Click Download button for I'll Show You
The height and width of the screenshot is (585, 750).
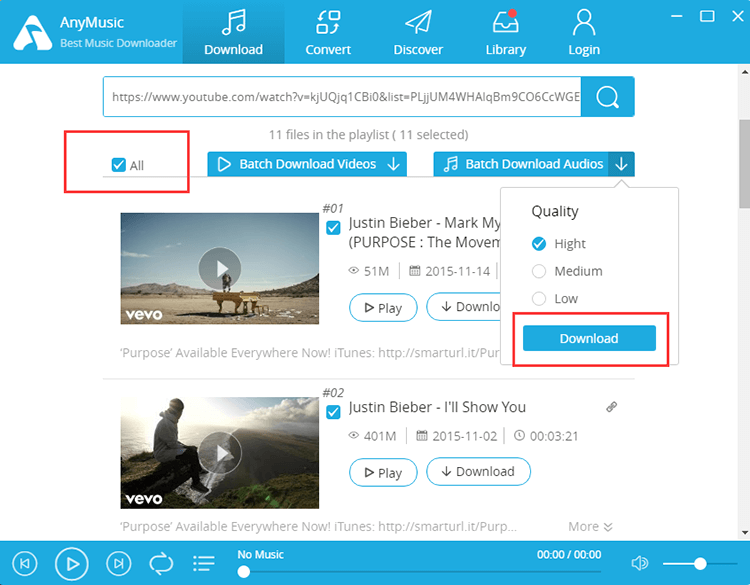[x=478, y=472]
